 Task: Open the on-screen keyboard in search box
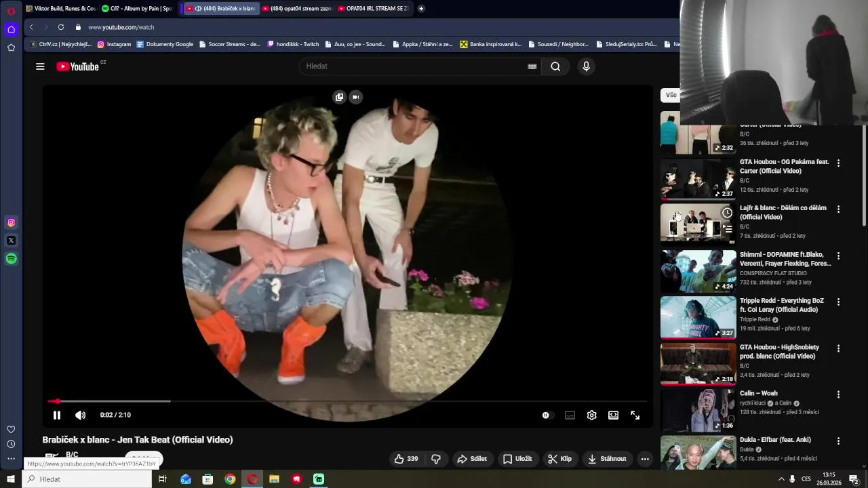coord(532,66)
